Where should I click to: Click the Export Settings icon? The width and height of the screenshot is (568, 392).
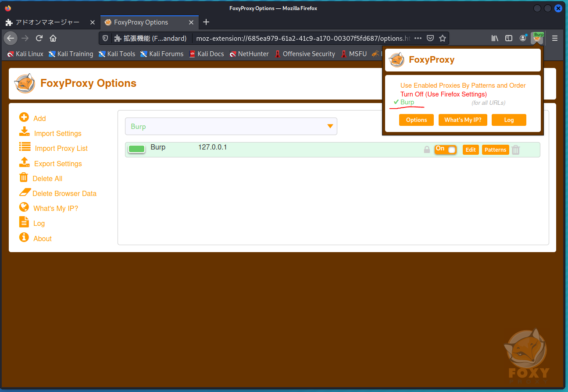point(25,163)
